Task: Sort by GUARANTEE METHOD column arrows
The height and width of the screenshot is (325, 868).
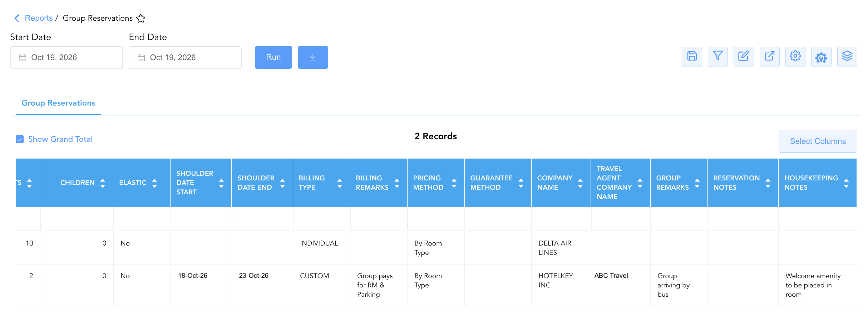Action: [521, 183]
